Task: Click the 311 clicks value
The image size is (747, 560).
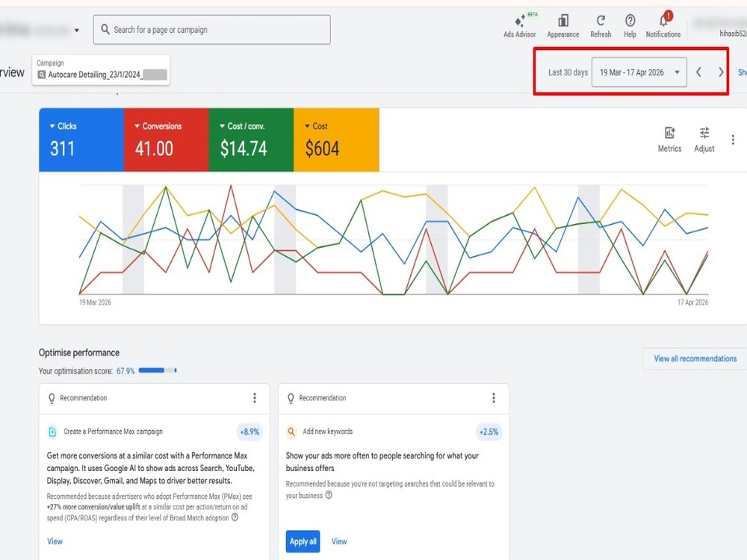Action: pos(63,149)
